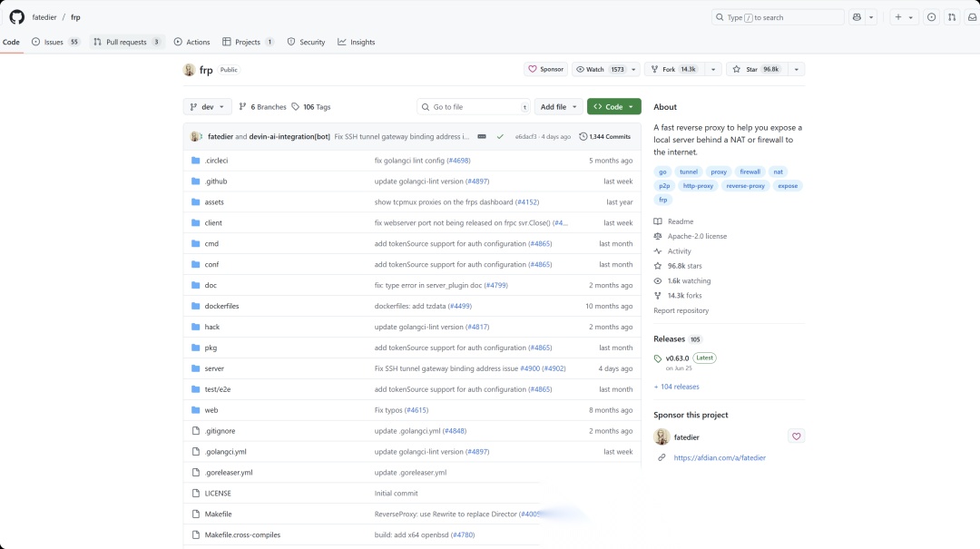Expand the commit message ellipsis icon
980x549 pixels.
(482, 136)
